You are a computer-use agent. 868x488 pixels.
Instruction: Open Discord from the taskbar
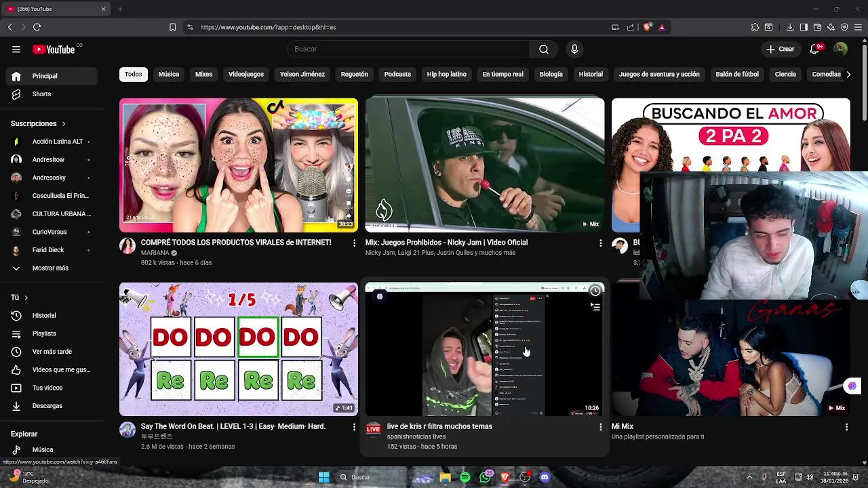pyautogui.click(x=544, y=477)
